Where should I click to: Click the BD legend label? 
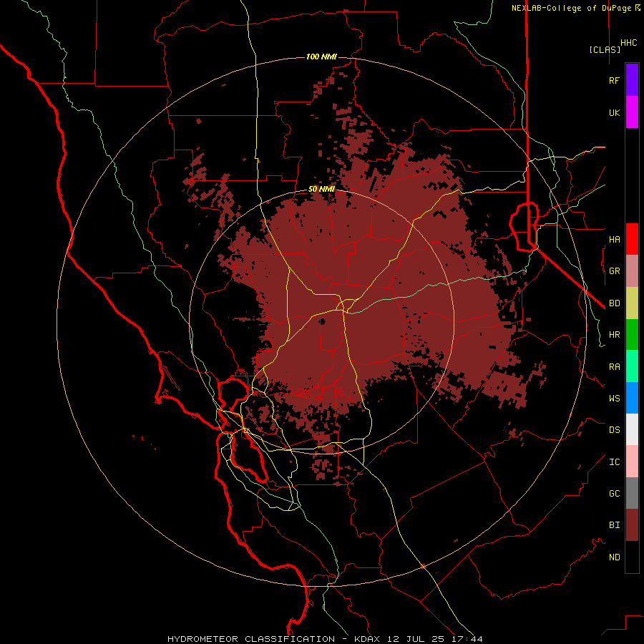pyautogui.click(x=614, y=303)
